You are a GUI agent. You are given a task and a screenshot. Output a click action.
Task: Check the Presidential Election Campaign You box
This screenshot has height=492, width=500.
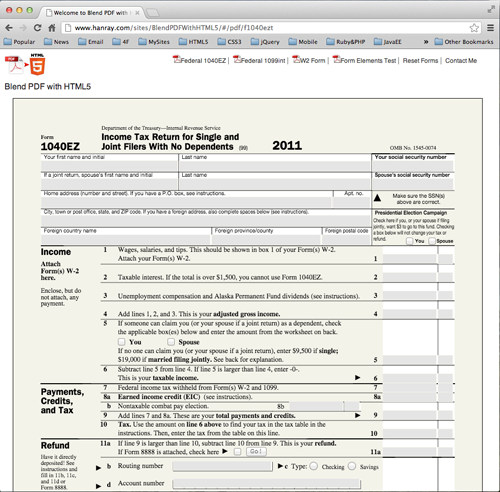point(410,241)
